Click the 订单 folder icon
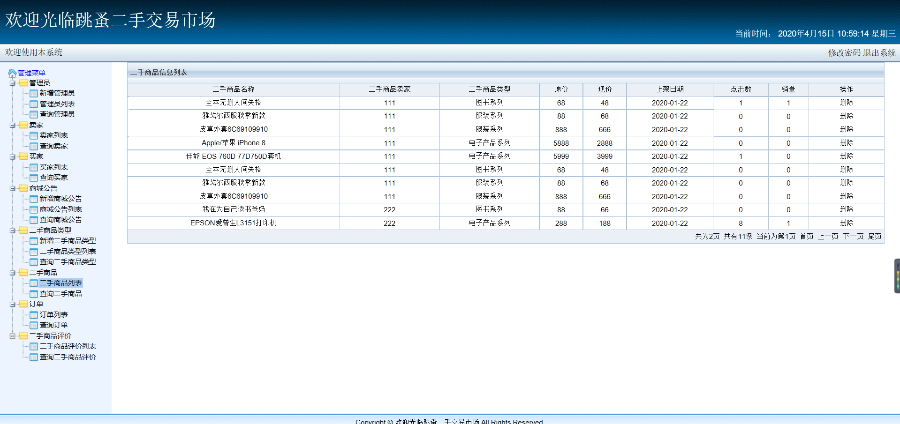Viewport: 900px width, 424px height. (23, 304)
